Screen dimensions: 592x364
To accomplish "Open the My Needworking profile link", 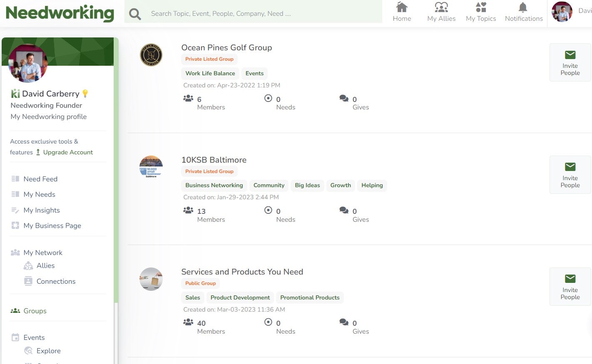I will click(x=49, y=116).
